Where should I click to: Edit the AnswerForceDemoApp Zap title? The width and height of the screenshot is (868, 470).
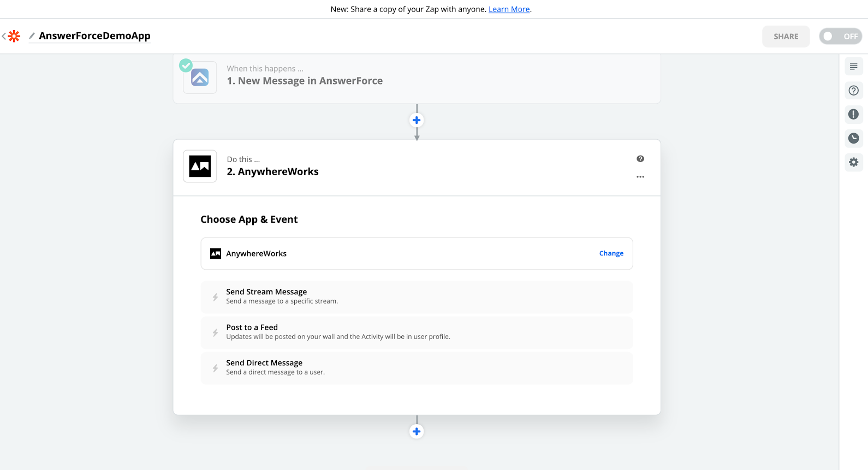94,35
